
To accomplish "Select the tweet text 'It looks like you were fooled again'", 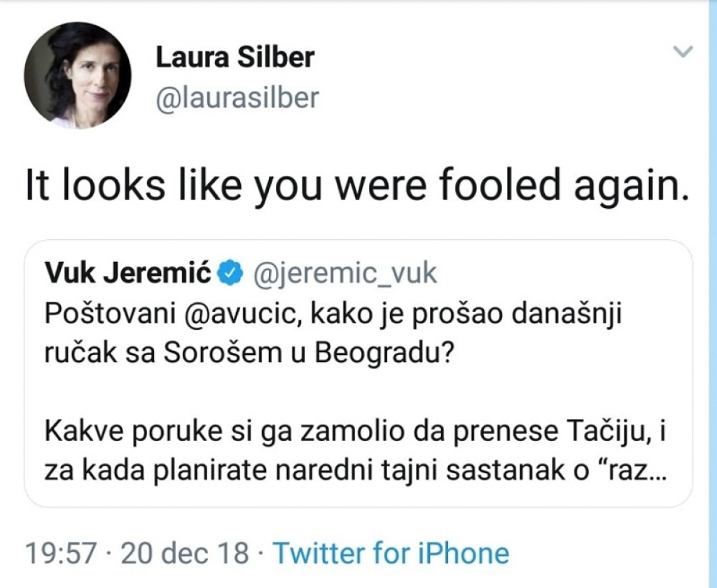I will click(x=358, y=183).
